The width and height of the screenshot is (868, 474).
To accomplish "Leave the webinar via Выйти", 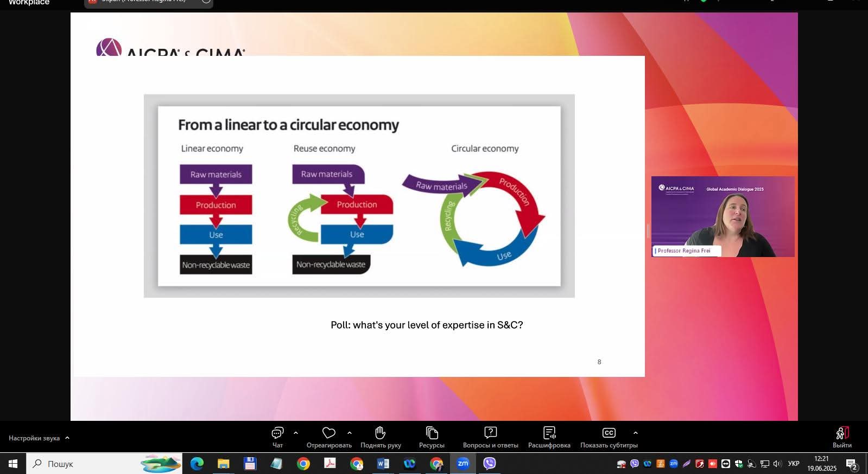I will pos(842,434).
